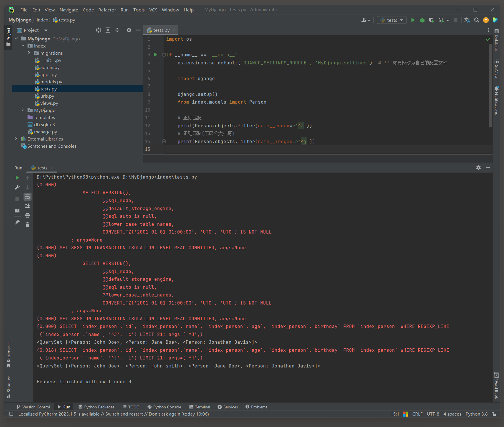Click the Python 3.8 interpreter selector
Image resolution: width=504 pixels, height=427 pixels.
476,414
